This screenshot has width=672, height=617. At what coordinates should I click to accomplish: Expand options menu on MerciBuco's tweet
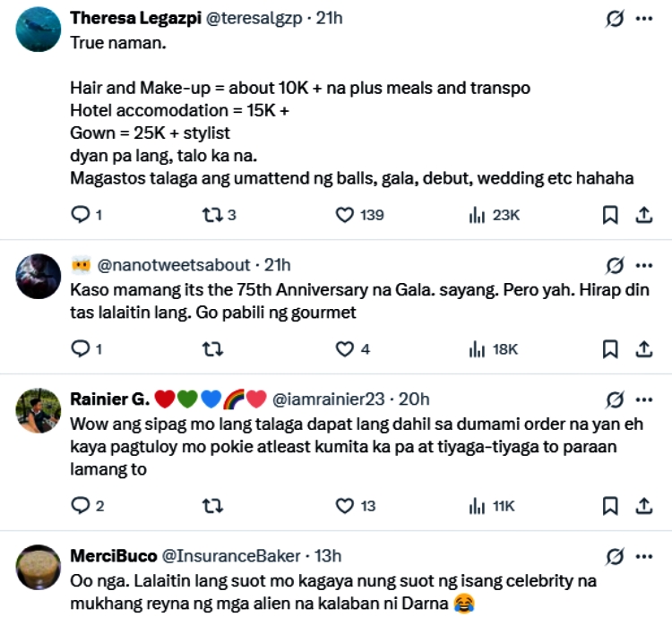coord(643,556)
